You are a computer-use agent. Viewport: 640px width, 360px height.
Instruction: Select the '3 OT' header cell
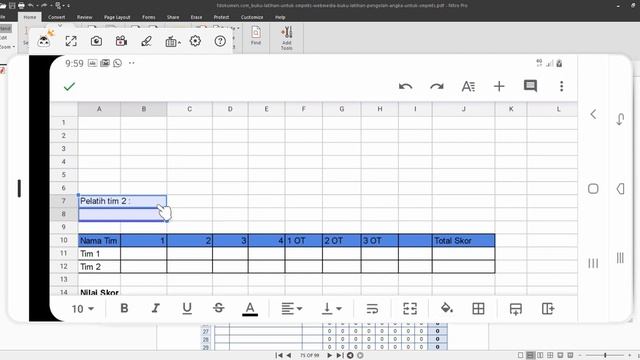click(380, 240)
